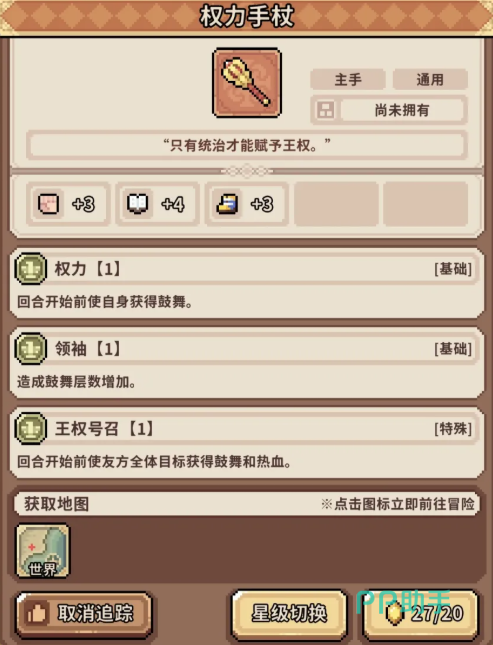Click the 获取地图 section header
This screenshot has height=645, width=493.
click(x=246, y=503)
